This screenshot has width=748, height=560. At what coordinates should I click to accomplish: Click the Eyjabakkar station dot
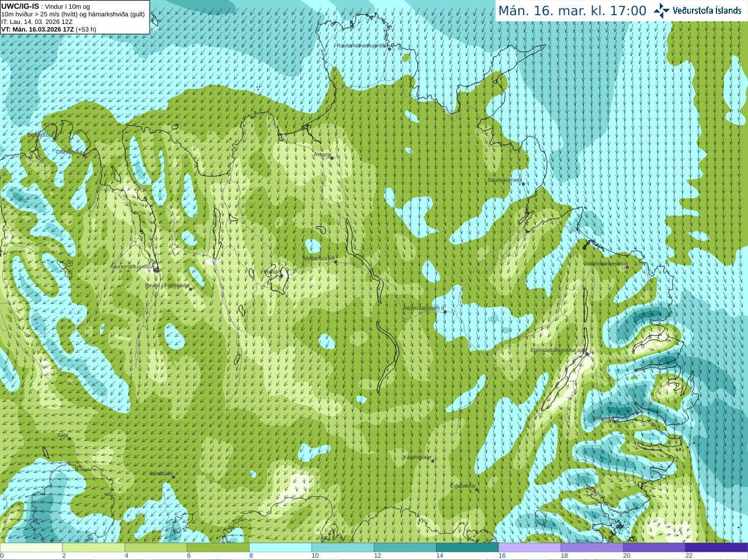[x=477, y=489]
